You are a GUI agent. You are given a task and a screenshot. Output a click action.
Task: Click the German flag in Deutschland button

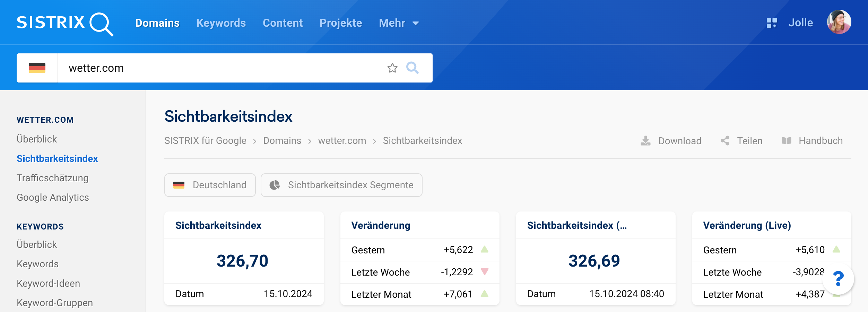click(x=179, y=185)
